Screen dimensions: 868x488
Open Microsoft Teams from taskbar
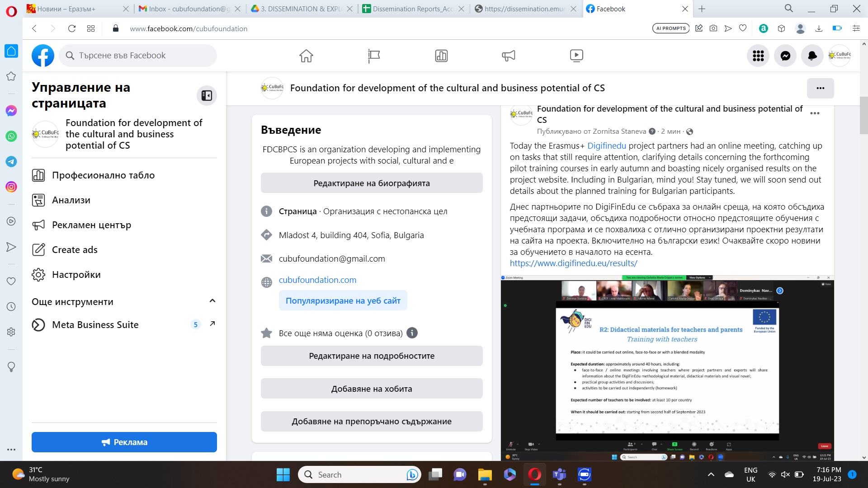(x=560, y=474)
